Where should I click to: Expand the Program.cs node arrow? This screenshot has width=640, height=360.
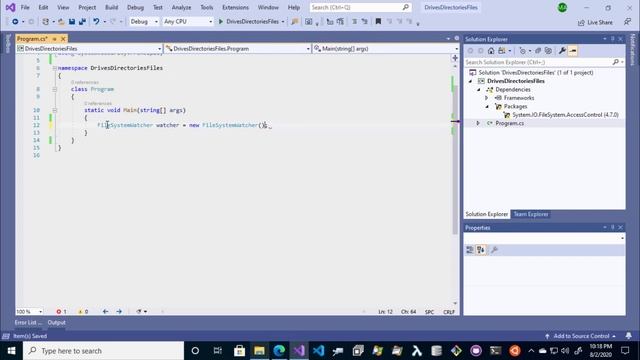(x=478, y=123)
